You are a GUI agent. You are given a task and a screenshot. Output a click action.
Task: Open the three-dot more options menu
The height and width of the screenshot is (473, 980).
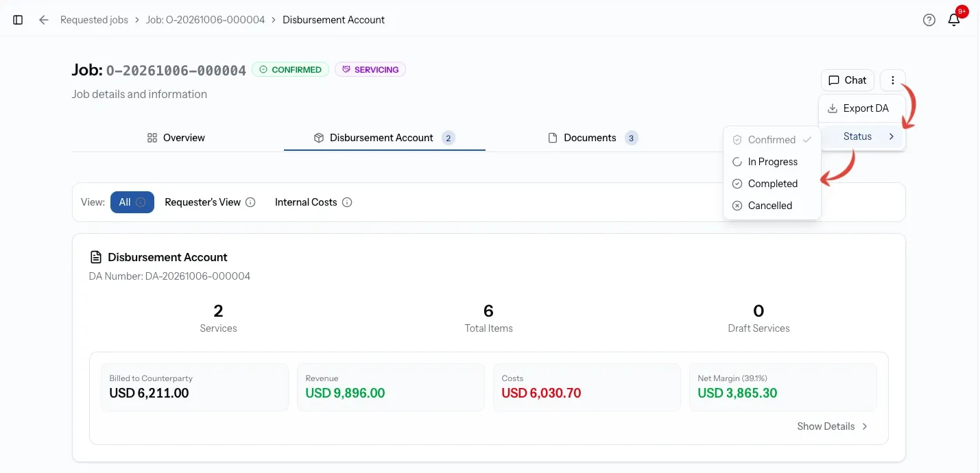tap(893, 80)
